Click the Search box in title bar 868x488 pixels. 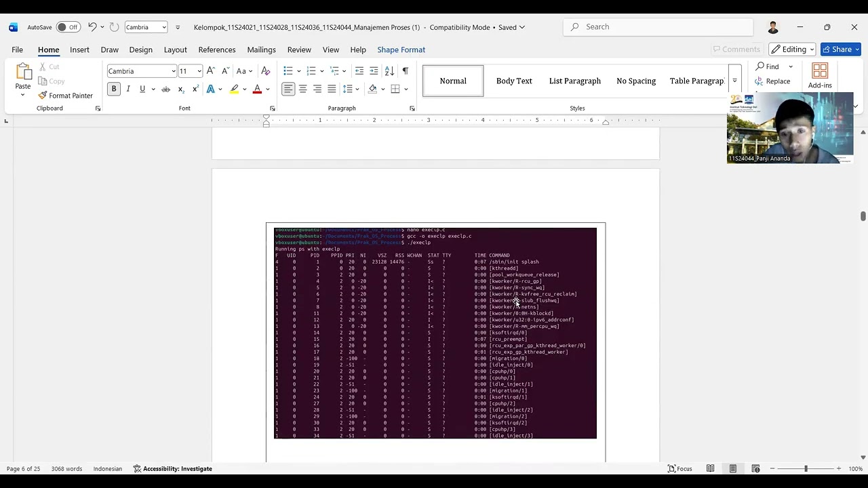(658, 27)
